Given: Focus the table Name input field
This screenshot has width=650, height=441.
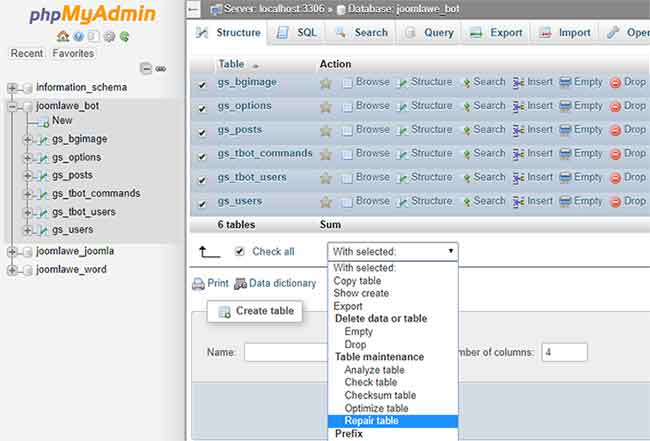Looking at the screenshot, I should pos(286,352).
